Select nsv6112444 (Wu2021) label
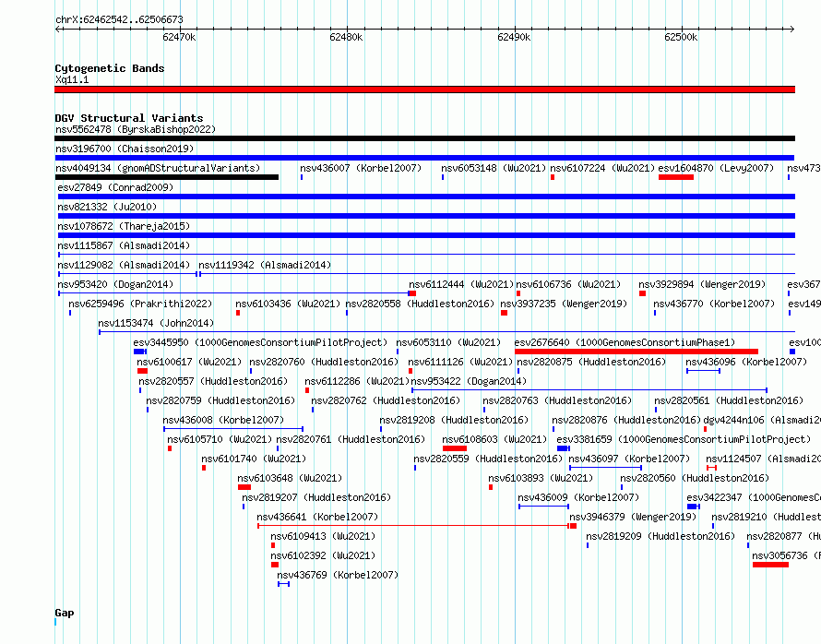This screenshot has height=644, width=821. pos(461,284)
